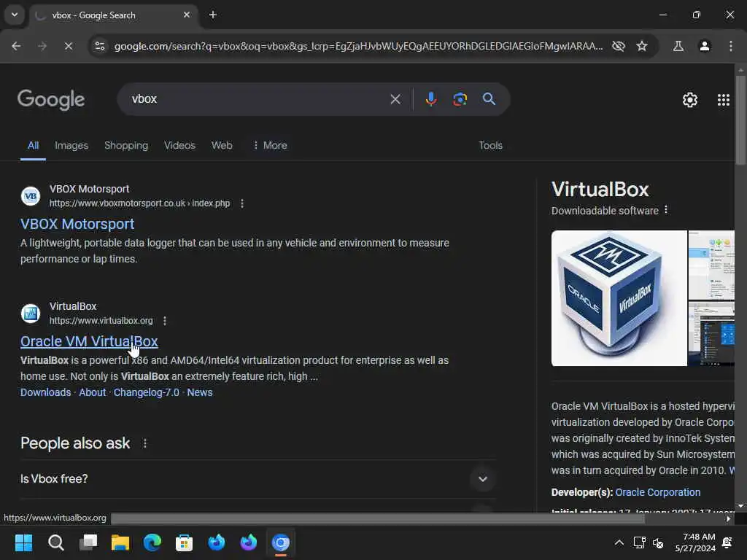Switch to Web tab
The image size is (747, 560).
tap(222, 145)
